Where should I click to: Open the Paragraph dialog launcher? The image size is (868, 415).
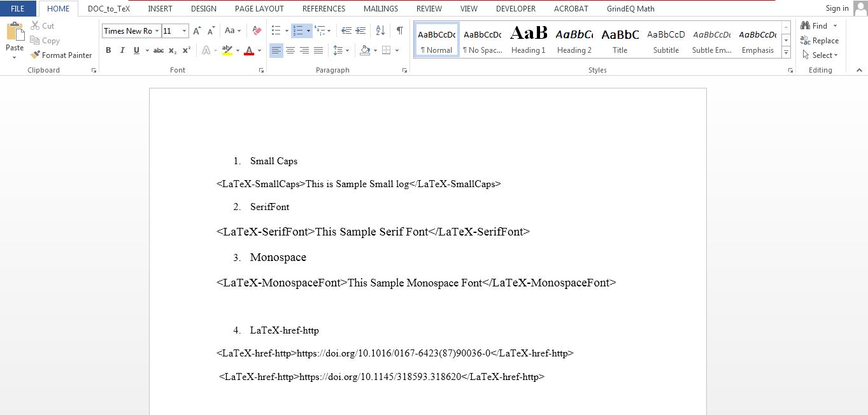405,71
